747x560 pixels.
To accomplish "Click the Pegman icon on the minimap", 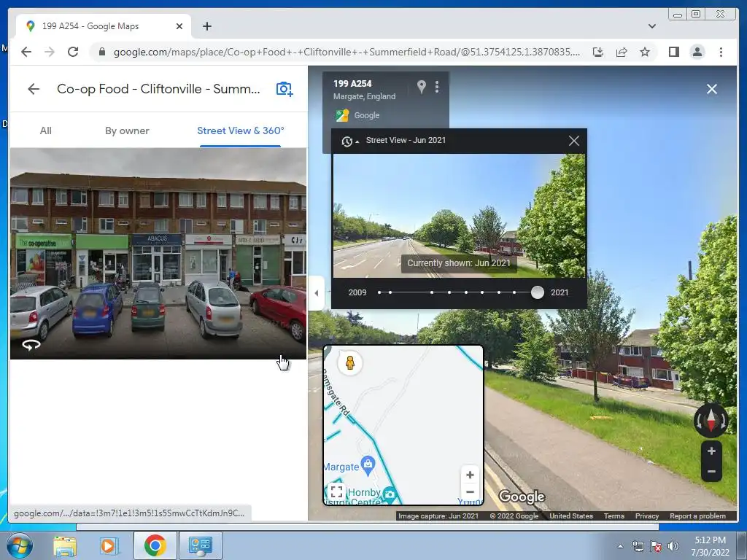I will pos(350,363).
